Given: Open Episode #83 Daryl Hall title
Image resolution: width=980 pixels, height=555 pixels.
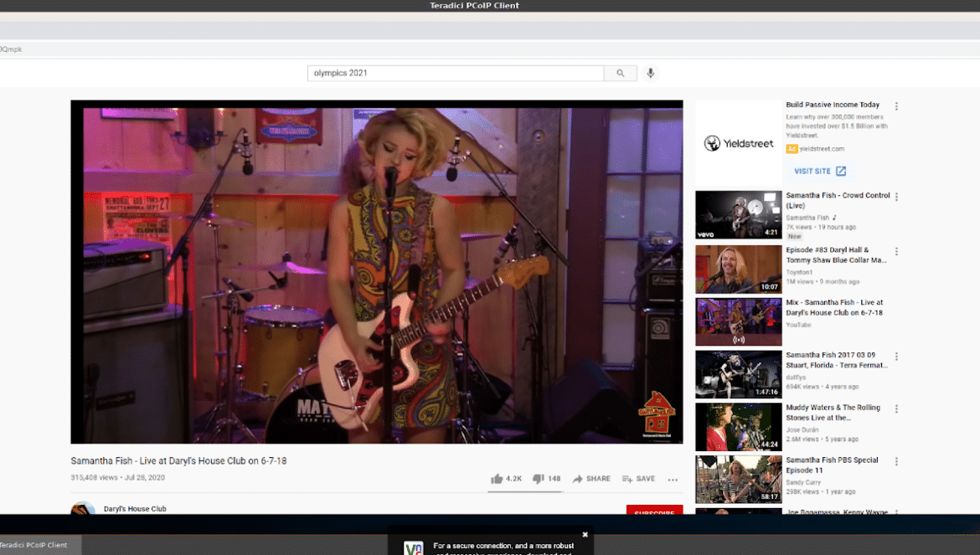Looking at the screenshot, I should [836, 254].
